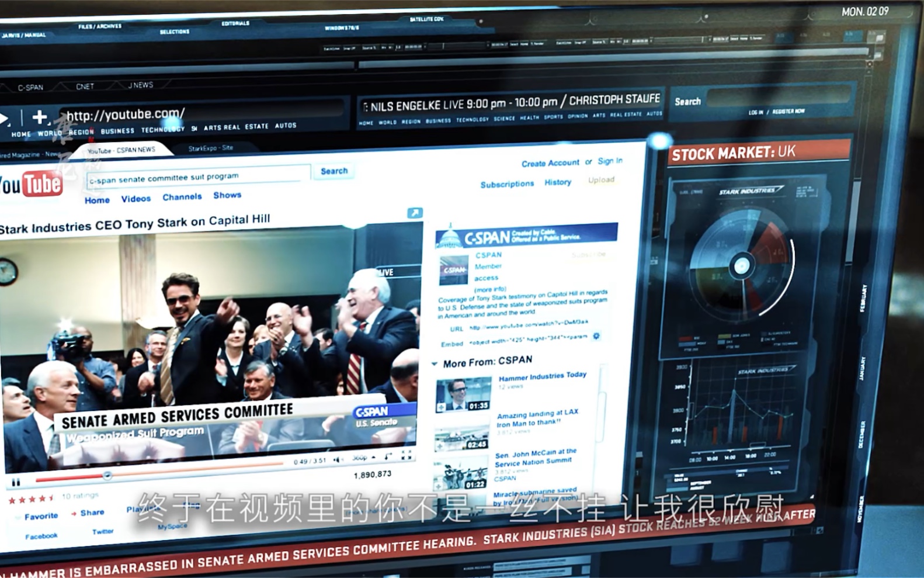This screenshot has width=924, height=578.
Task: Click the YouTube Search button
Action: [x=334, y=171]
